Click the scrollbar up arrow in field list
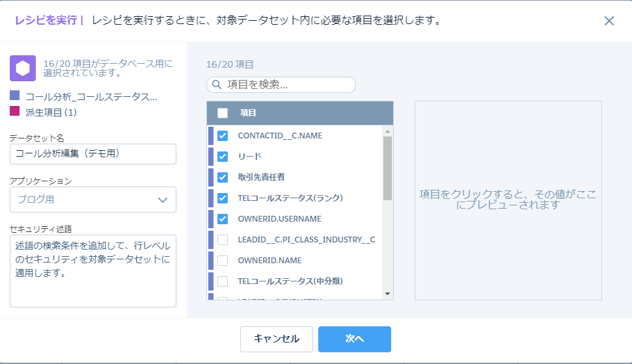The height and width of the screenshot is (364, 632). (388, 131)
